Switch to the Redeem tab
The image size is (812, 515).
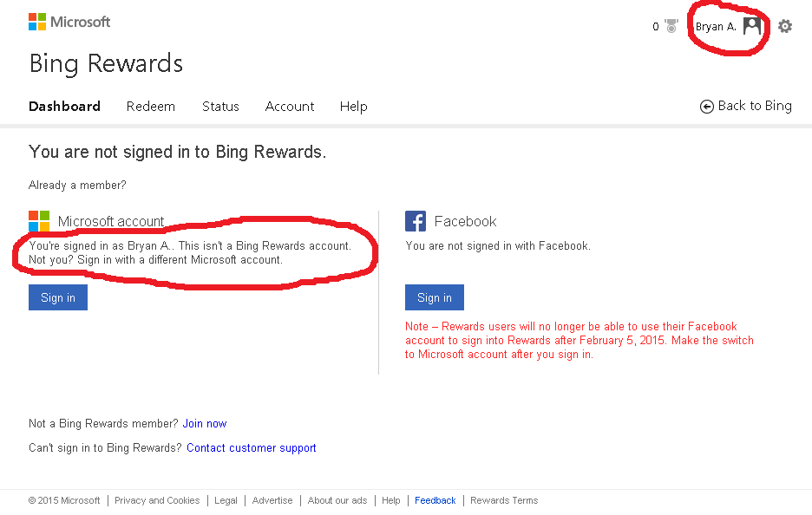click(151, 107)
